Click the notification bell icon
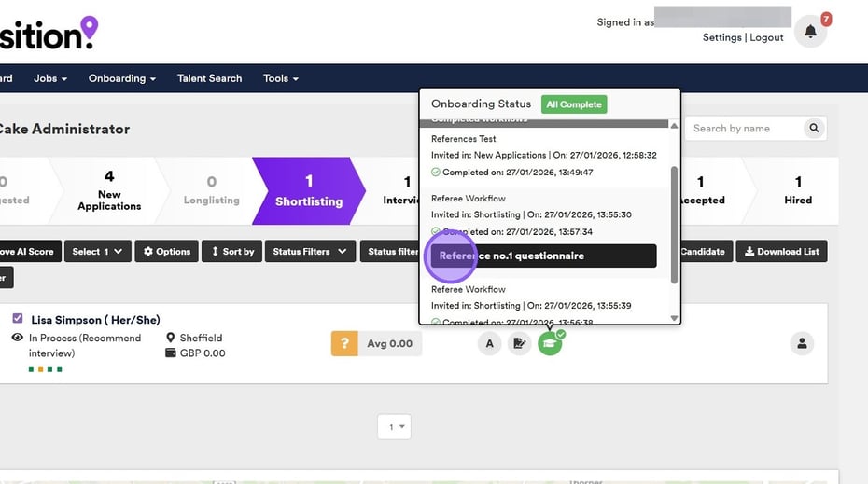Image resolution: width=868 pixels, height=484 pixels. click(x=810, y=32)
